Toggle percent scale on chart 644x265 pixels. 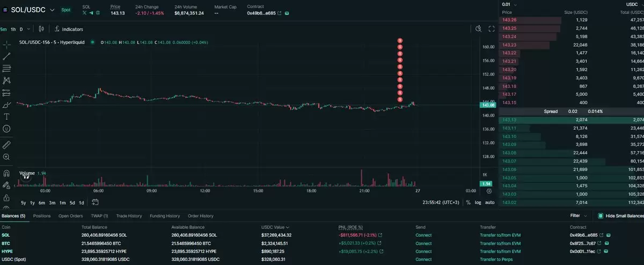pos(468,202)
